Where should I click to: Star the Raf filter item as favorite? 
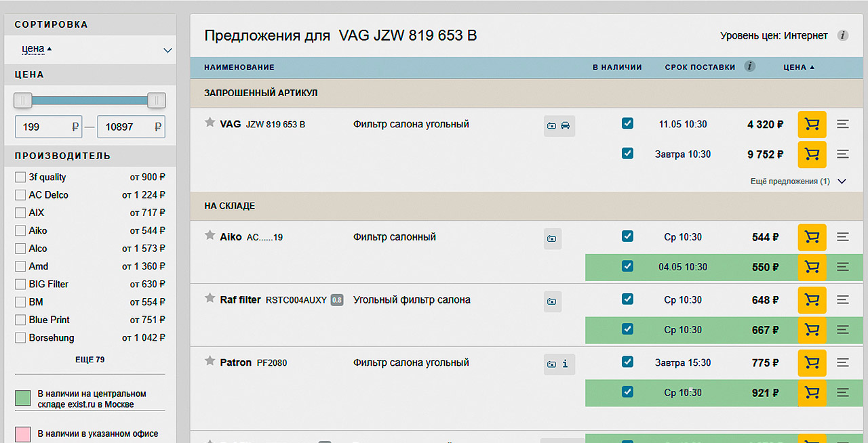pyautogui.click(x=210, y=299)
